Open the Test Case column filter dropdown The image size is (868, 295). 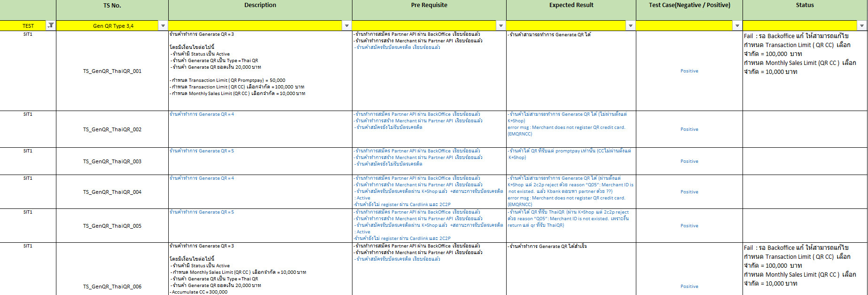pos(737,26)
